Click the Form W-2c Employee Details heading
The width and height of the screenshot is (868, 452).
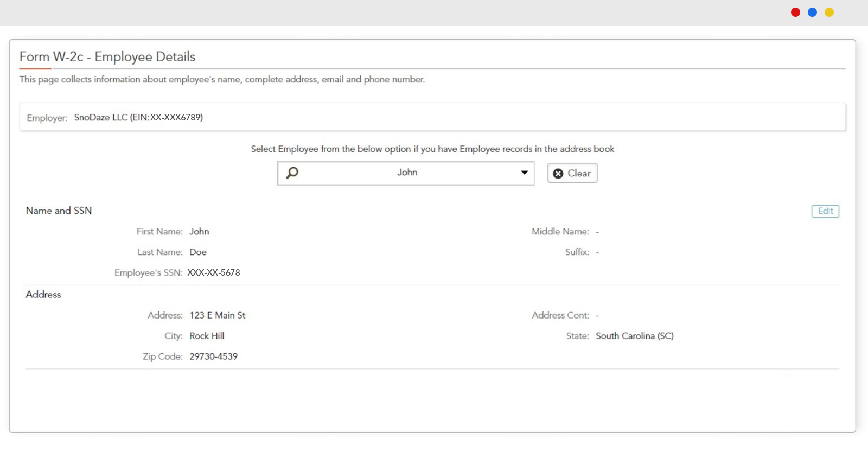click(107, 57)
